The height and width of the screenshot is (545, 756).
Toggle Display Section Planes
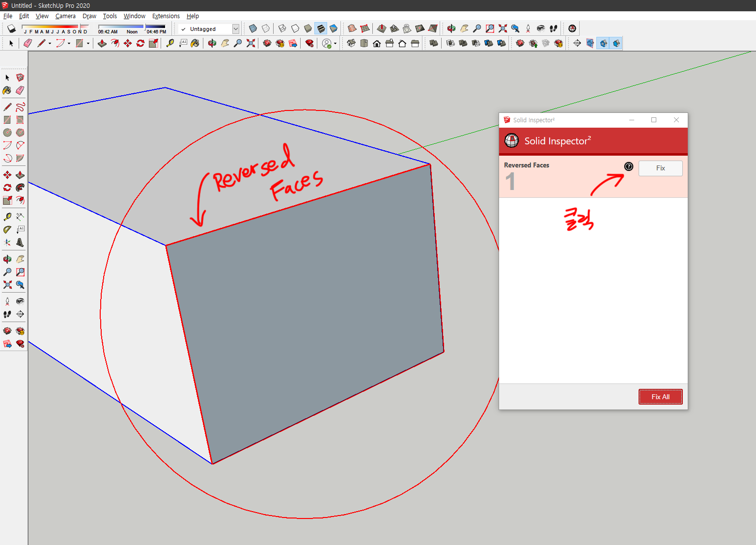590,43
